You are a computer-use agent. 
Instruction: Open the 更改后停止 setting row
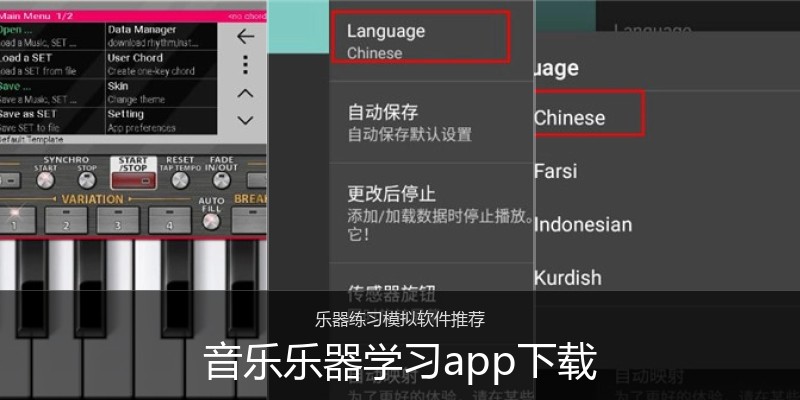(x=432, y=213)
